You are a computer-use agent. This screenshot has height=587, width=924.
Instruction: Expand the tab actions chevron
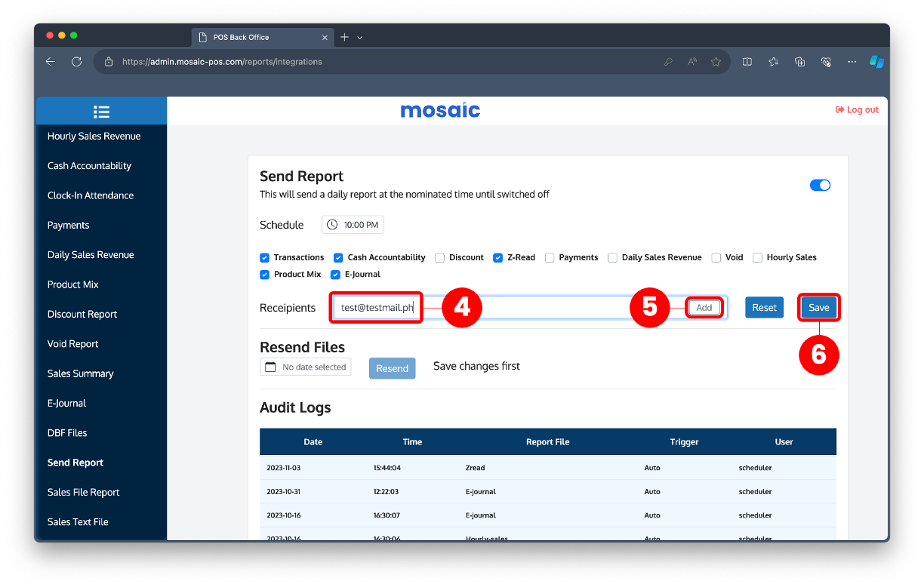359,37
